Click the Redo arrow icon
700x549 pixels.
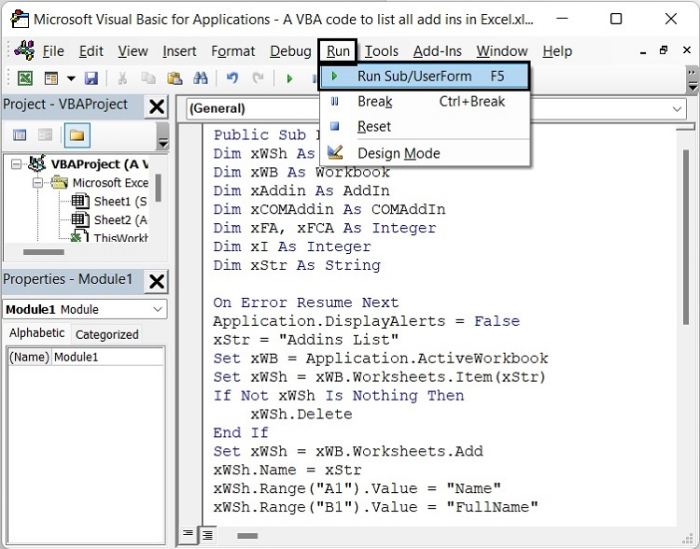click(258, 79)
